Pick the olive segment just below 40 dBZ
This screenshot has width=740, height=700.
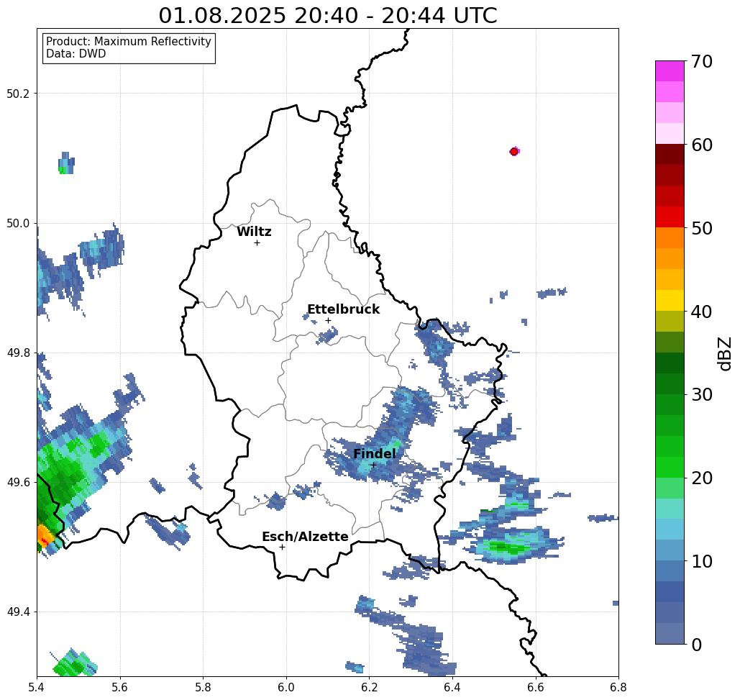(670, 321)
